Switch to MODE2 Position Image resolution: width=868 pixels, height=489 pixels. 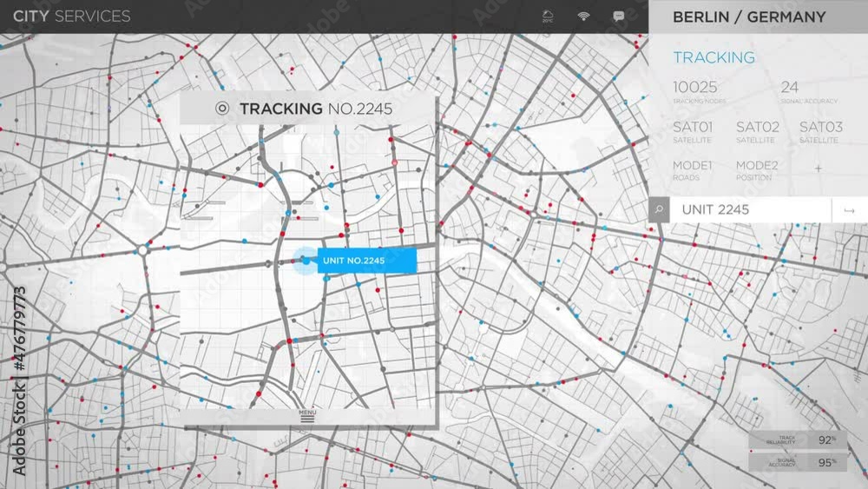[x=757, y=170]
